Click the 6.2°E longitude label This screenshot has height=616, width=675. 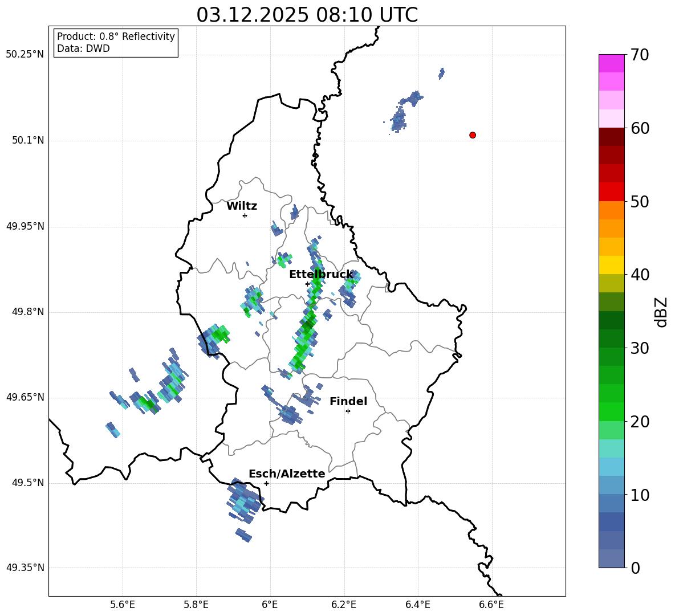coord(344,605)
